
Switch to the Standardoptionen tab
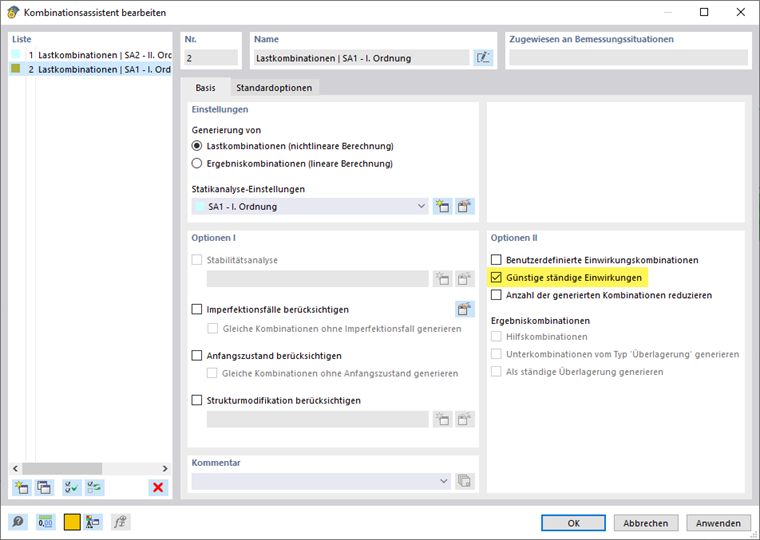click(274, 88)
